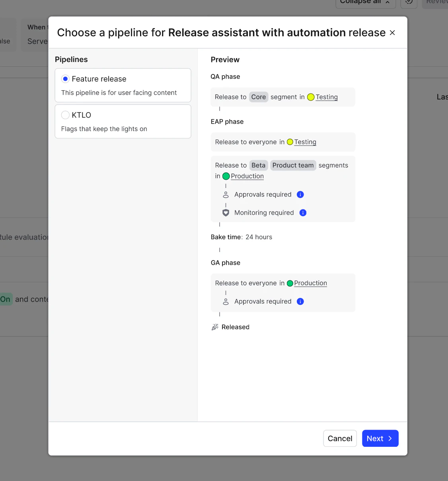Select the Feature release pipeline radio button

[x=65, y=79]
